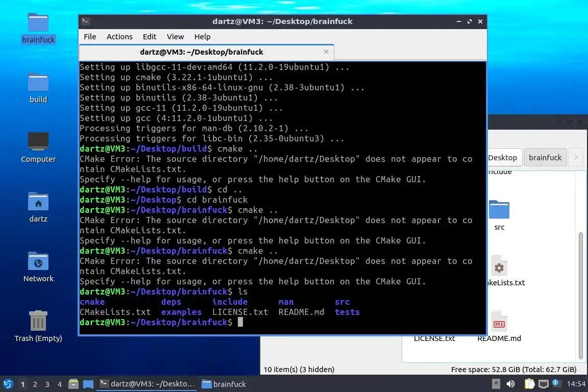Viewport: 588px width, 392px height.
Task: Open the clipboard manager tray icon
Action: pos(529,384)
